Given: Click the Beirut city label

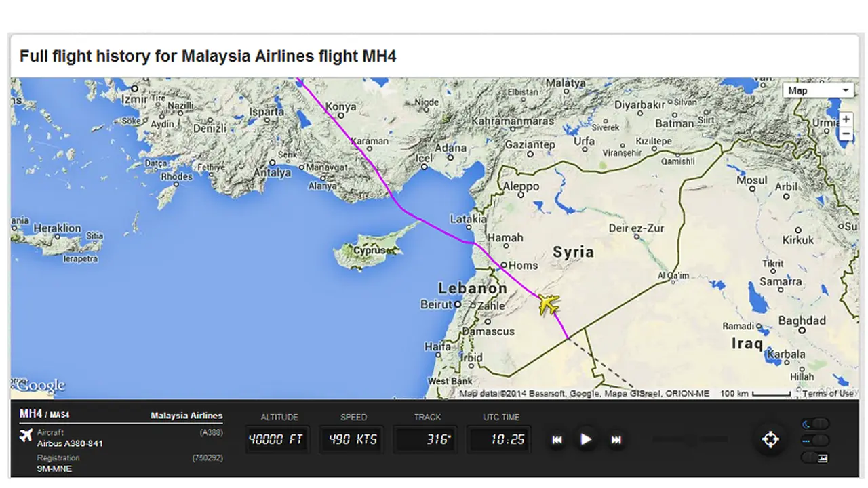Looking at the screenshot, I should point(435,304).
